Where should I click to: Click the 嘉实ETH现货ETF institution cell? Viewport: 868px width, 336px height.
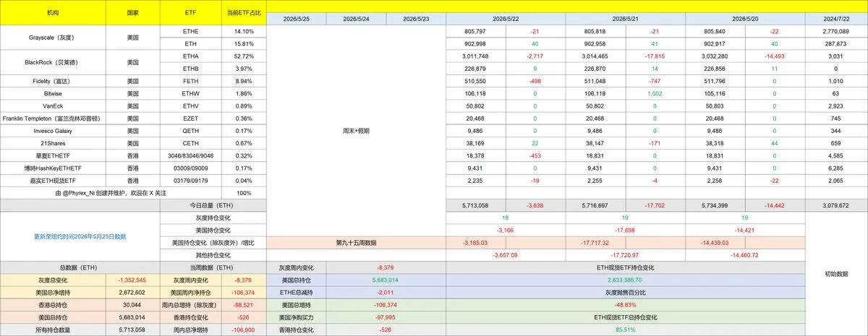(x=53, y=180)
